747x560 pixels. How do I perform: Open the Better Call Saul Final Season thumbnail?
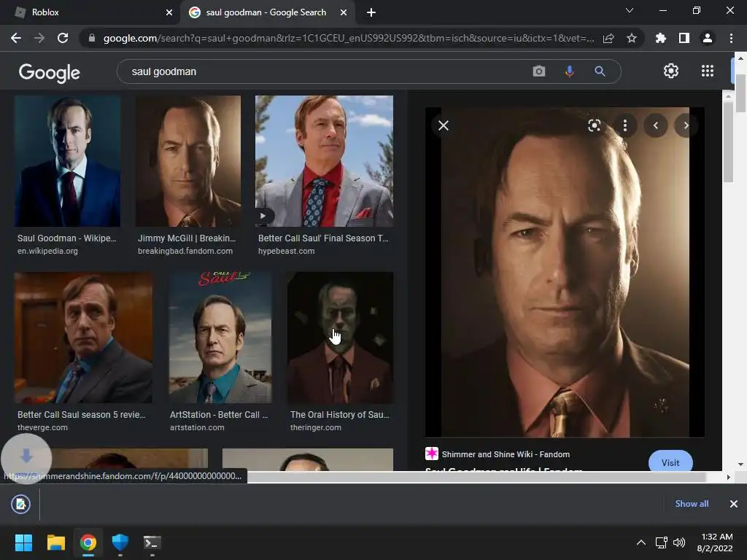pos(324,161)
